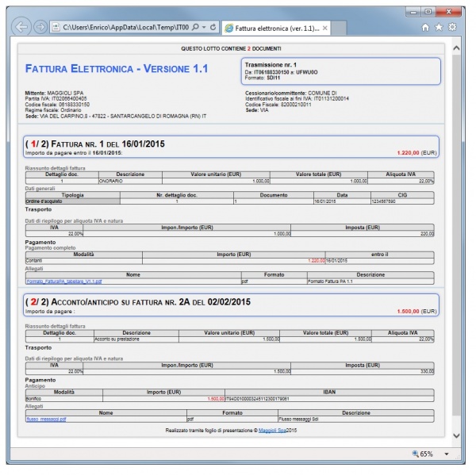Open the zoom level dropdown arrow
476x475 pixels.
(447, 454)
